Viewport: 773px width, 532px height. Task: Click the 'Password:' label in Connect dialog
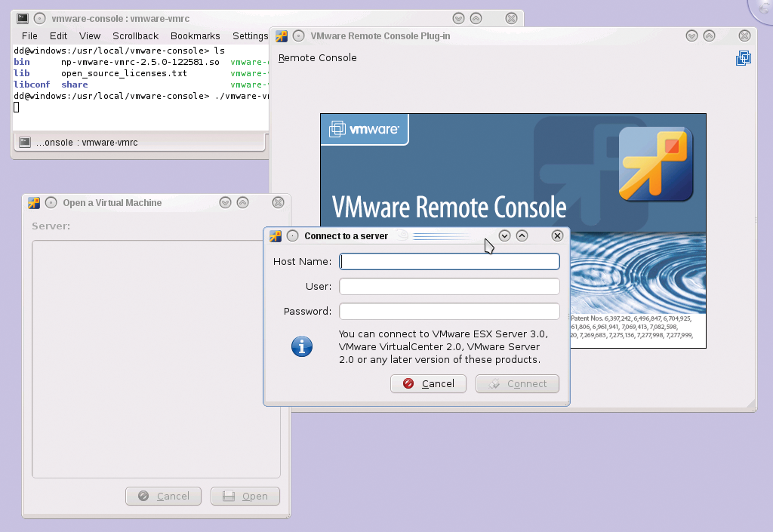(308, 312)
